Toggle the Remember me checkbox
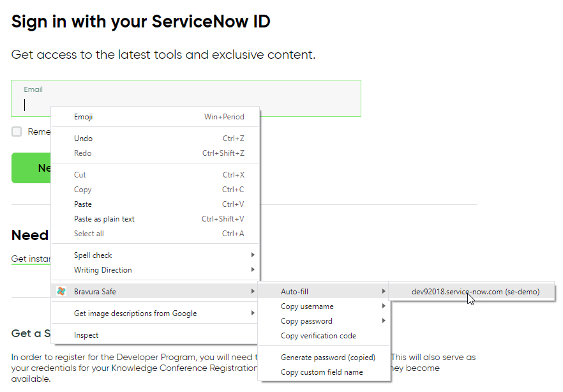This screenshot has height=392, width=563. click(17, 132)
